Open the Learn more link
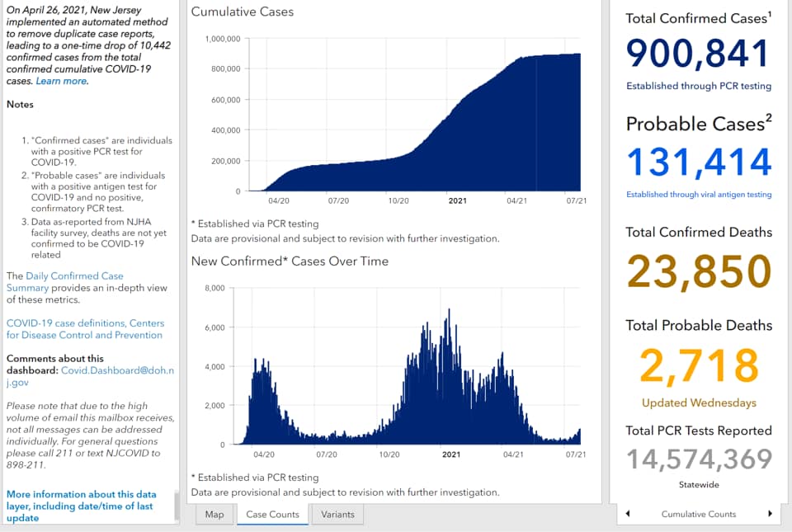 click(x=61, y=81)
